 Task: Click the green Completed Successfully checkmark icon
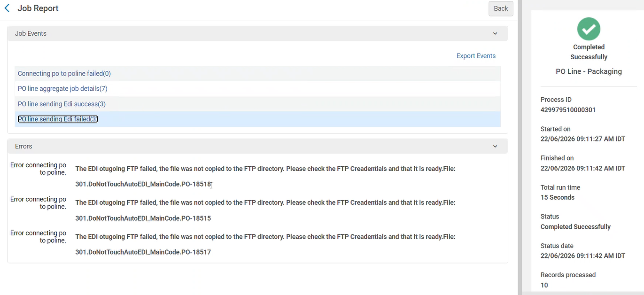coord(589,29)
